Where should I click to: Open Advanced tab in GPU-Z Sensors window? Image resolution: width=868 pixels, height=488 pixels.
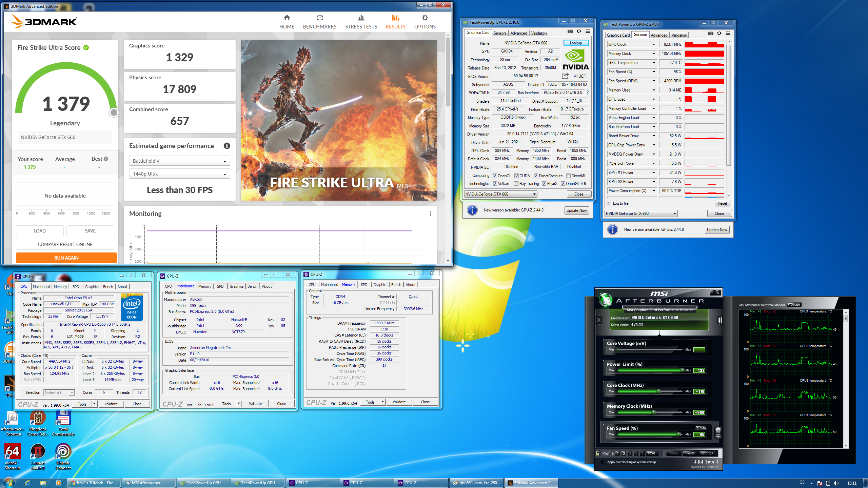click(x=659, y=35)
